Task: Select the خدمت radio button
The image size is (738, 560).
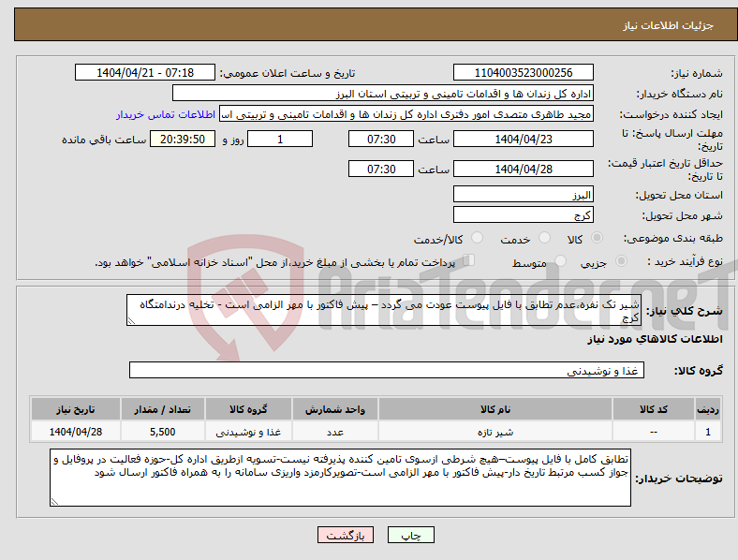Action: (x=544, y=238)
